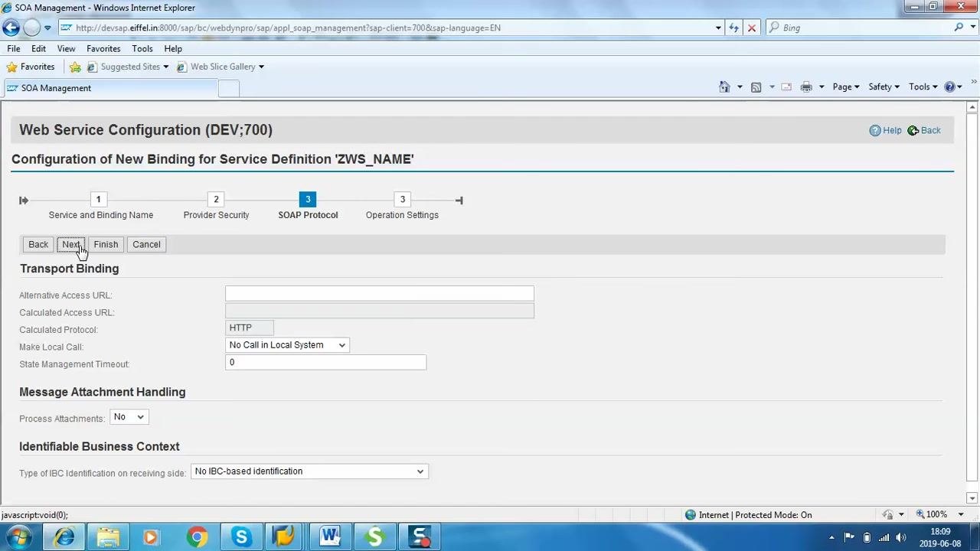Click the Finish button
The image size is (980, 551).
(106, 244)
